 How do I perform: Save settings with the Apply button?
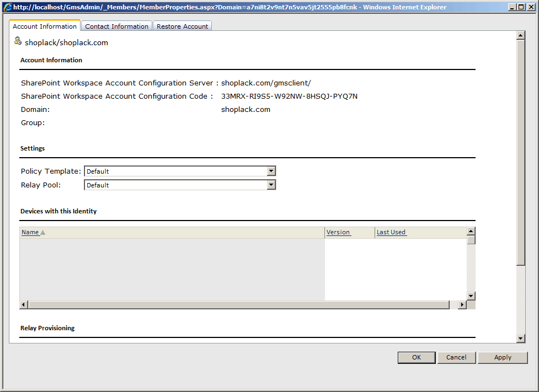click(x=503, y=357)
